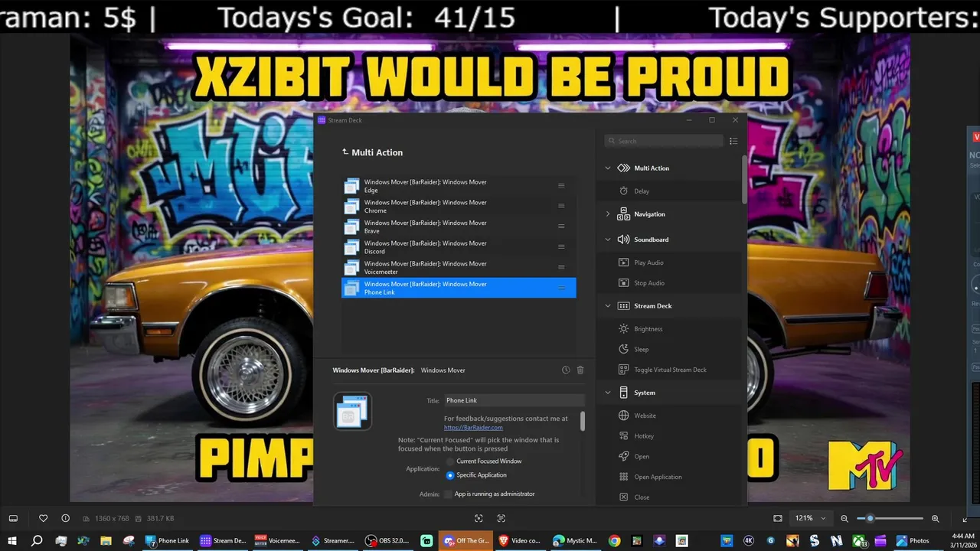Click the actions list scrollbar
The width and height of the screenshot is (980, 551).
point(745,179)
